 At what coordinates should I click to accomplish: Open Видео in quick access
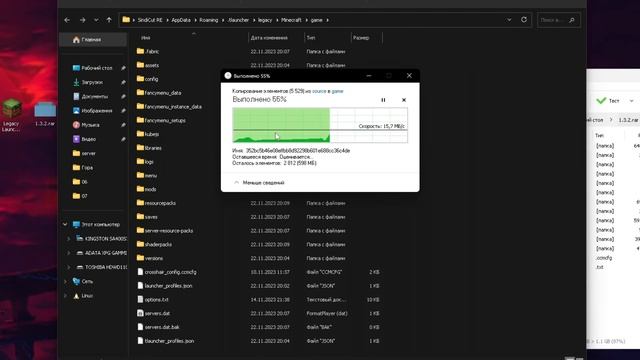(x=89, y=139)
